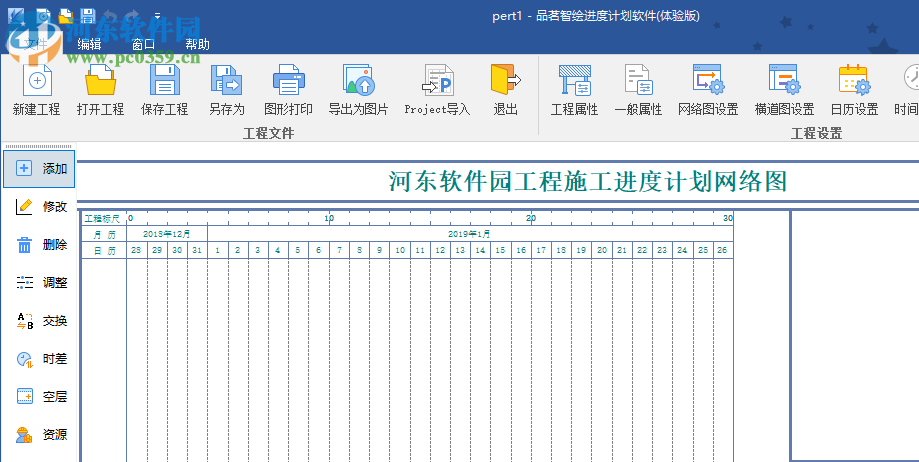Select the 交换 (Swap) sidebar tool

[x=39, y=321]
